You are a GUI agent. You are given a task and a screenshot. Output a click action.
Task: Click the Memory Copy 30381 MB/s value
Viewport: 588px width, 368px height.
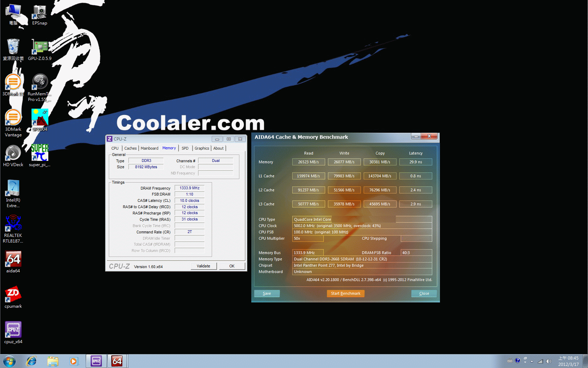[380, 162]
